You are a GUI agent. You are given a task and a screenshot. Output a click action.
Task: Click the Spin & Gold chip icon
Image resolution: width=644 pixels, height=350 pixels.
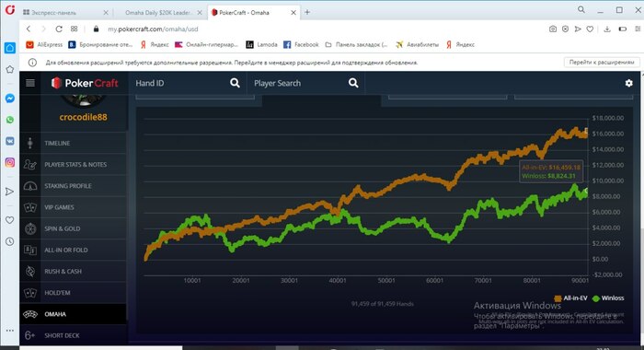30,228
